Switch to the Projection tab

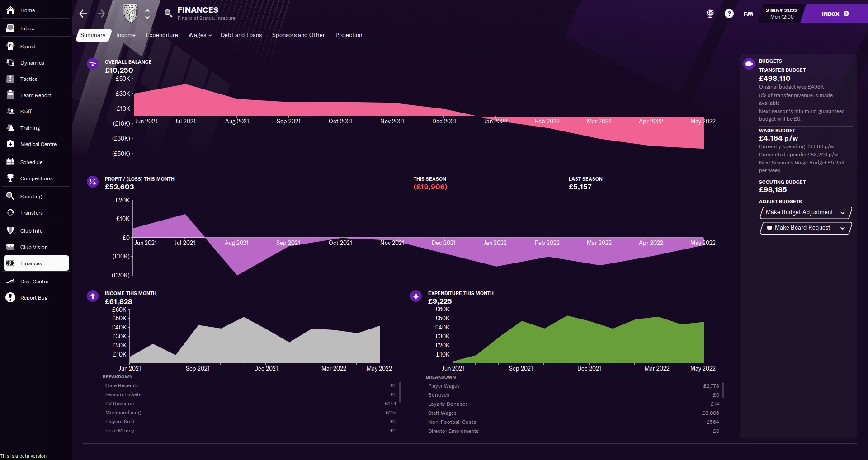pyautogui.click(x=349, y=35)
